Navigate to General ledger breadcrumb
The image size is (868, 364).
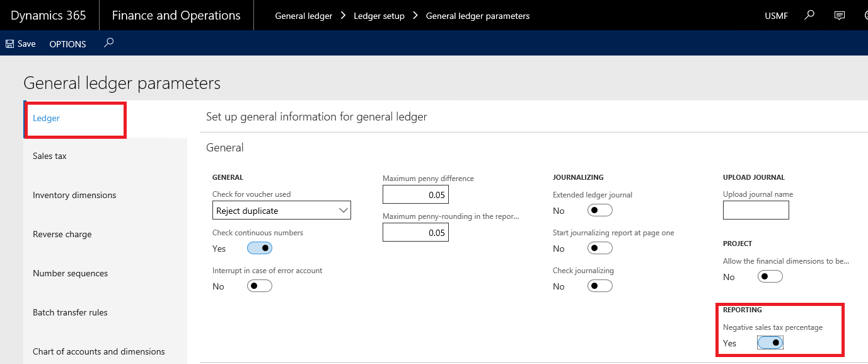[304, 16]
